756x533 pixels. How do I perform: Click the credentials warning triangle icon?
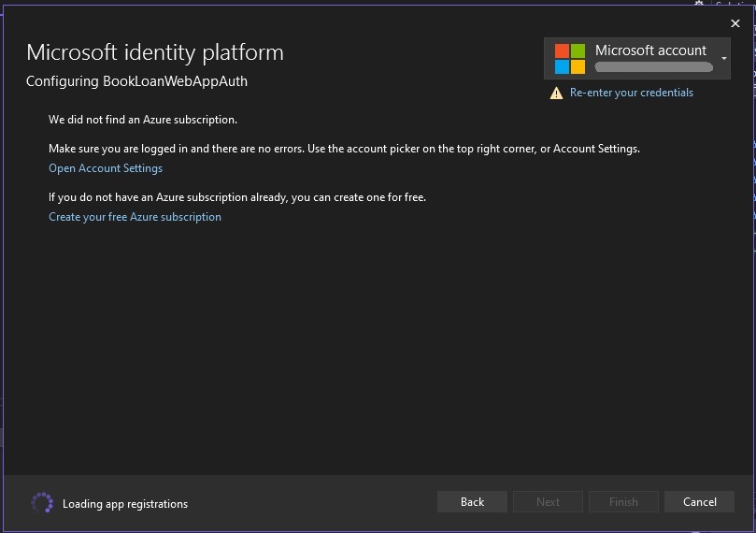[x=556, y=94]
